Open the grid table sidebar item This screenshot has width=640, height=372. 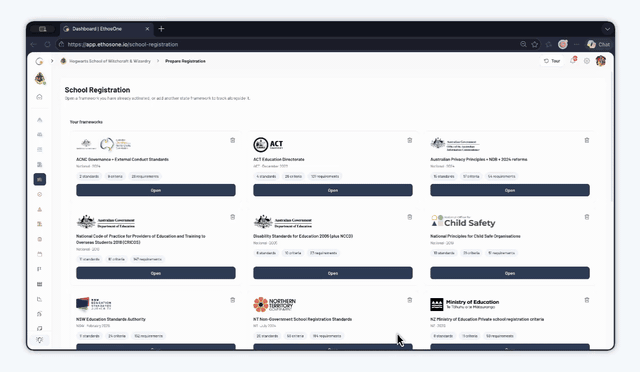[40, 284]
